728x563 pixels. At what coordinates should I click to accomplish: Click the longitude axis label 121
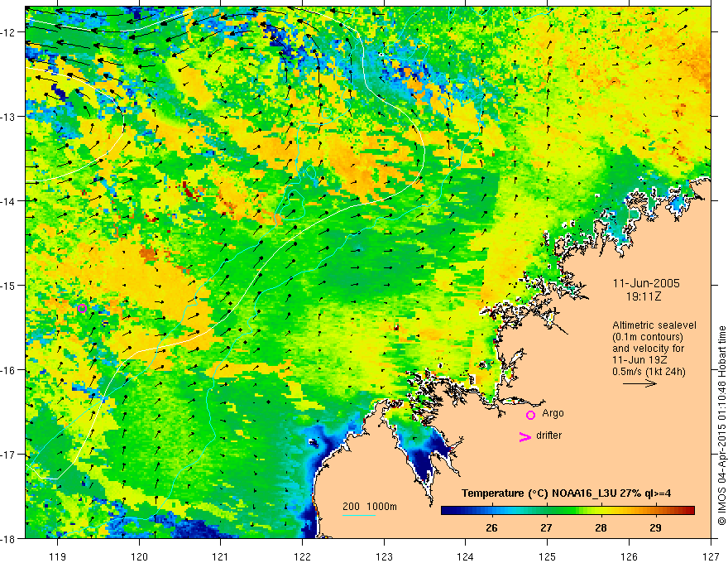click(x=221, y=556)
